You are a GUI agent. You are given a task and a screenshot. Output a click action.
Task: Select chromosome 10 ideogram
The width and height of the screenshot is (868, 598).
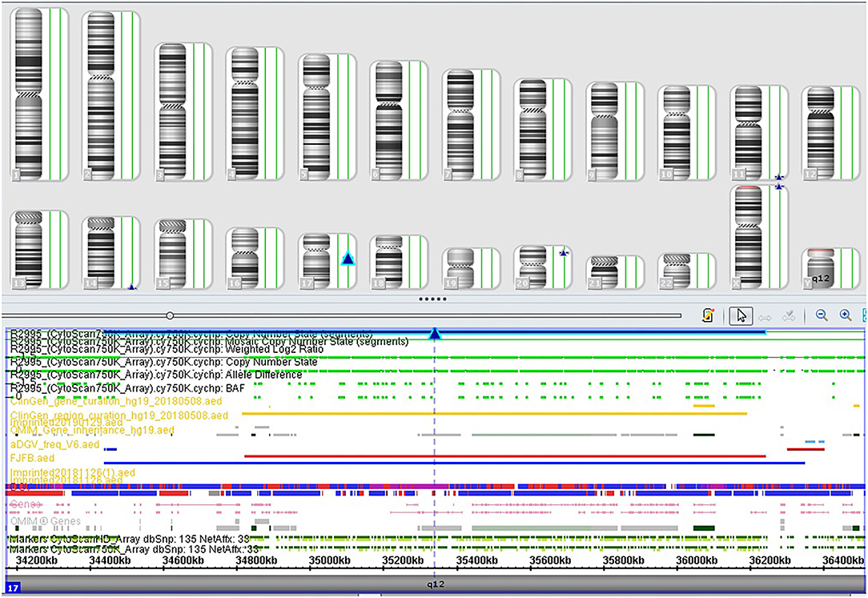tap(677, 133)
